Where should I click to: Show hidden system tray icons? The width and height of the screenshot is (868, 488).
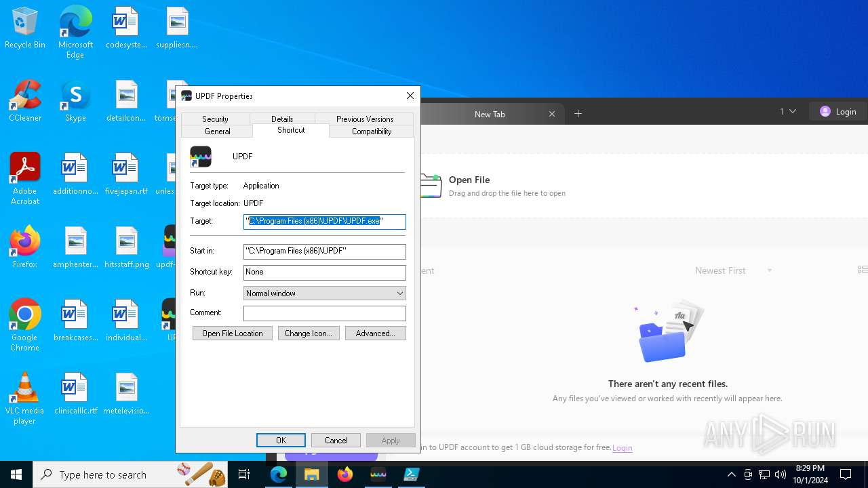pyautogui.click(x=731, y=474)
